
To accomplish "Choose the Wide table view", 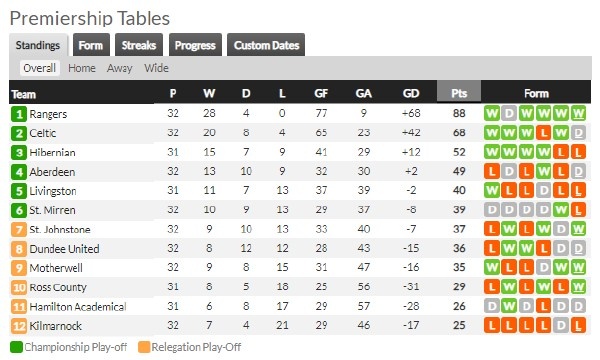I will point(156,68).
